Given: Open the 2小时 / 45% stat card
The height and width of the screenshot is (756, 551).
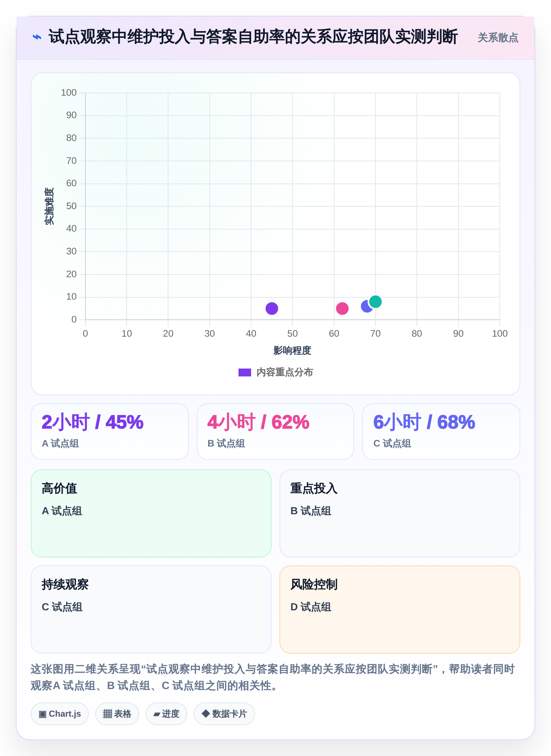Looking at the screenshot, I should [110, 432].
